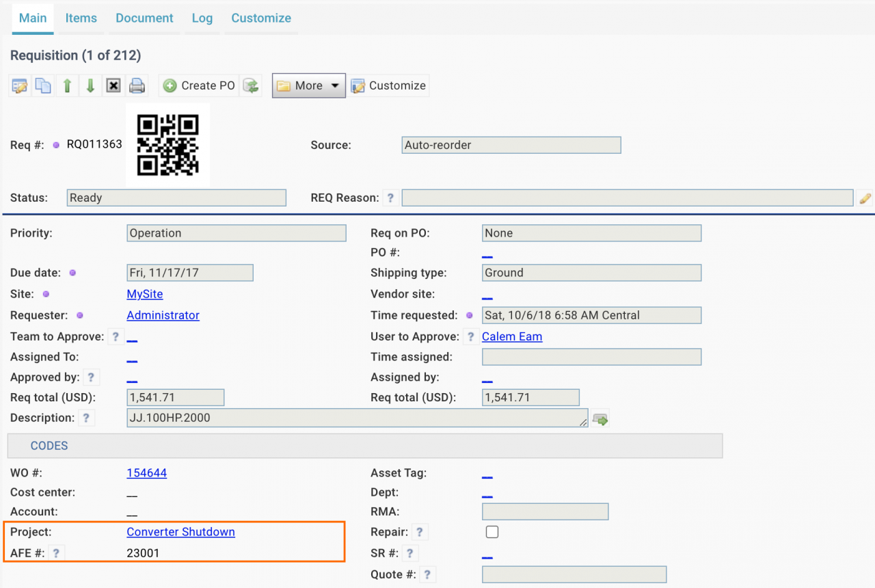Click the Priority field showing Operation

pos(237,233)
